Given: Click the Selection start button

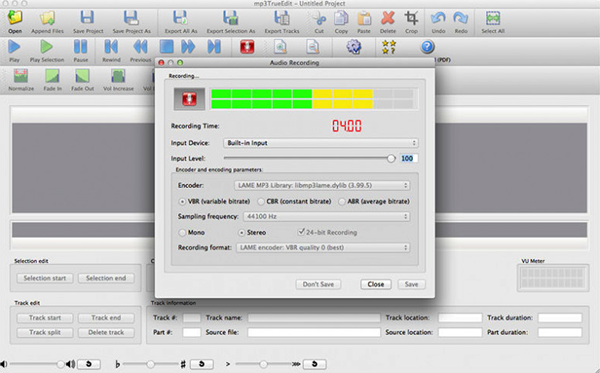Looking at the screenshot, I should pyautogui.click(x=45, y=278).
